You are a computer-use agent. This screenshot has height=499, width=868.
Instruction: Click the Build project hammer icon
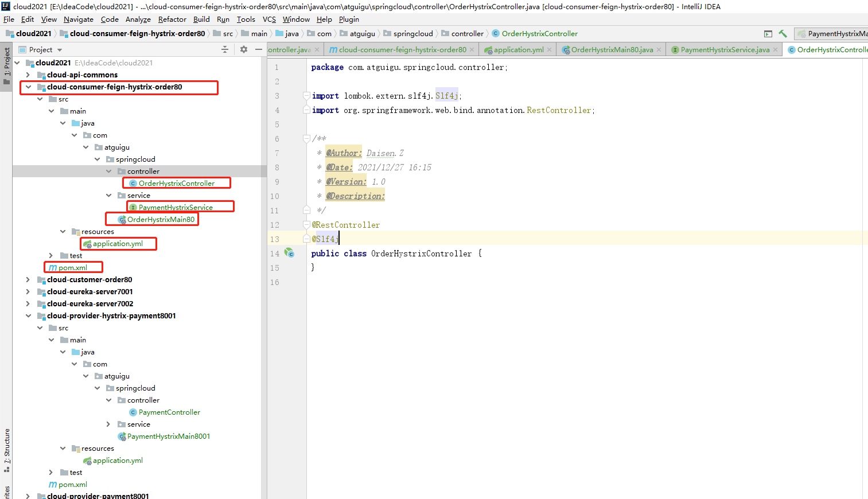pyautogui.click(x=783, y=34)
